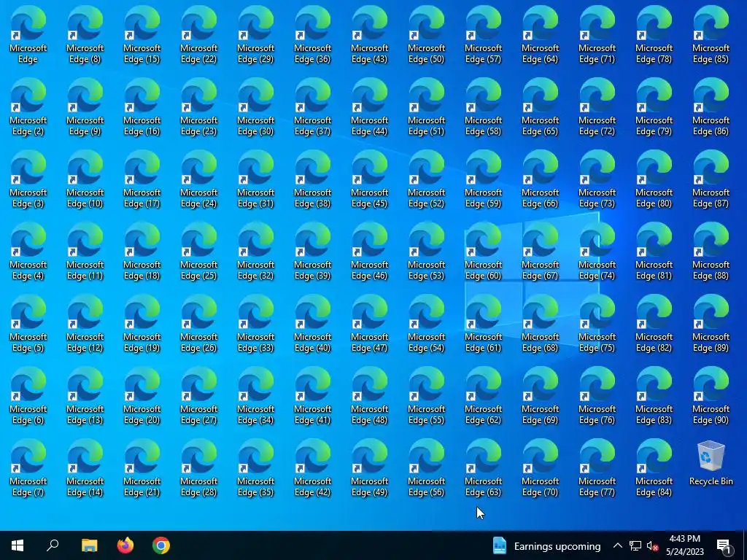Open the muted volume tray icon

(x=653, y=546)
